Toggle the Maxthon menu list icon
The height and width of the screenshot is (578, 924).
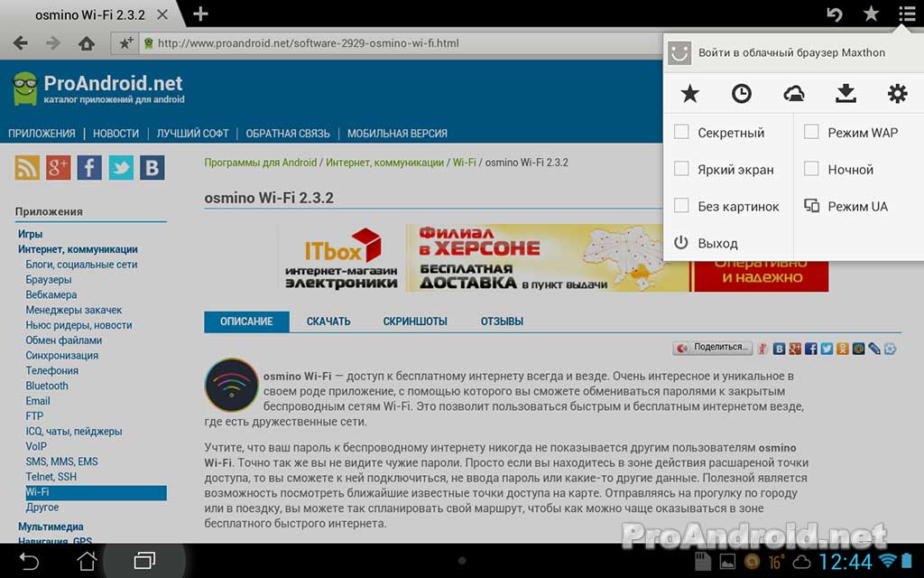point(908,14)
